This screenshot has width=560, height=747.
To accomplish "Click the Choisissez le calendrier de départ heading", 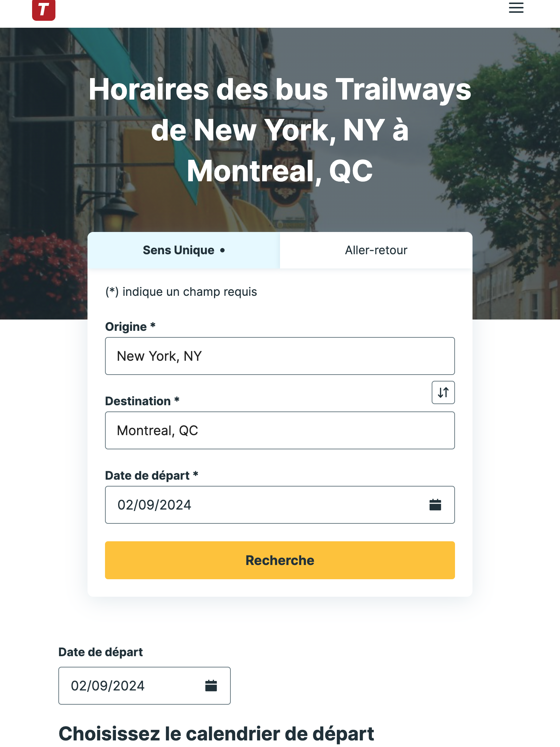I will (216, 734).
